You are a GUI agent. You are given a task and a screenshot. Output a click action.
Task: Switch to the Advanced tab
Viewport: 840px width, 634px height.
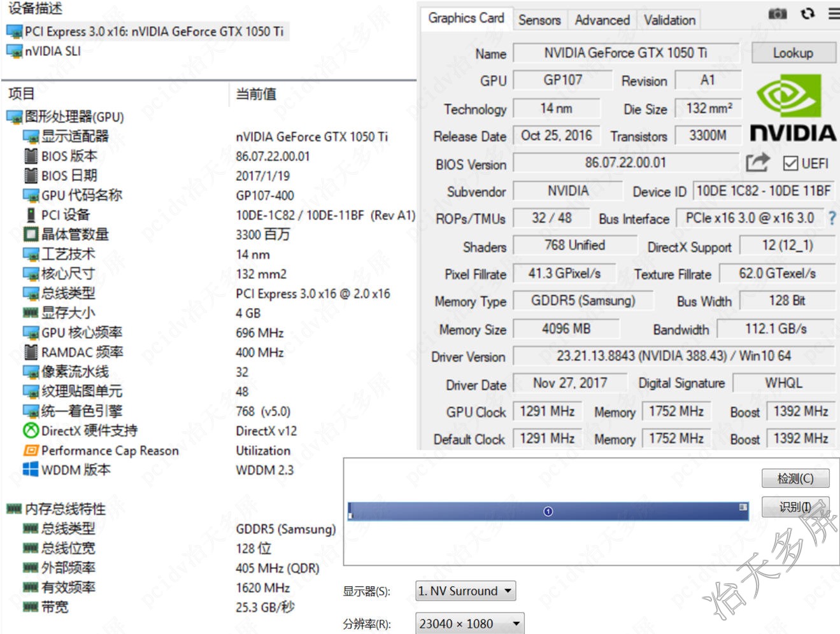[x=602, y=20]
